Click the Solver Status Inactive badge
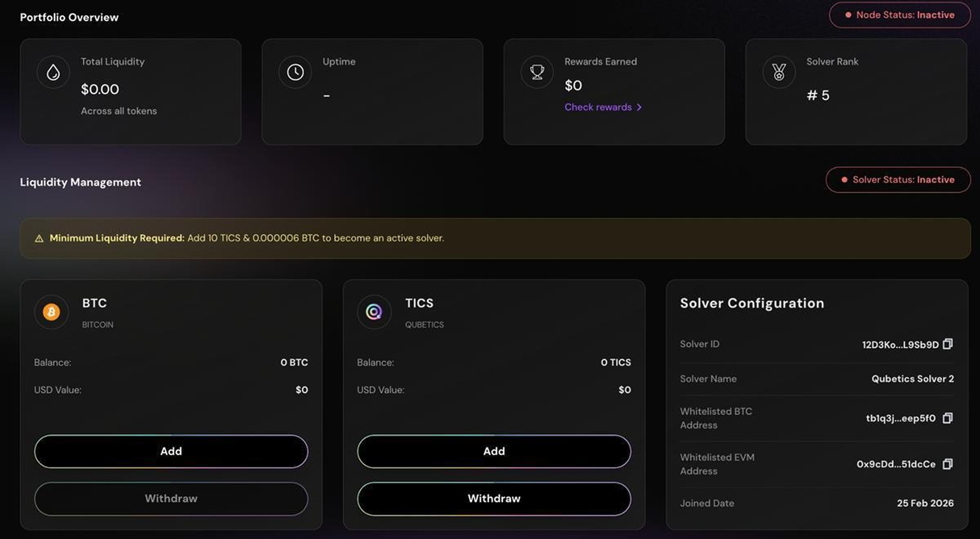Viewport: 980px width, 539px height. [898, 180]
